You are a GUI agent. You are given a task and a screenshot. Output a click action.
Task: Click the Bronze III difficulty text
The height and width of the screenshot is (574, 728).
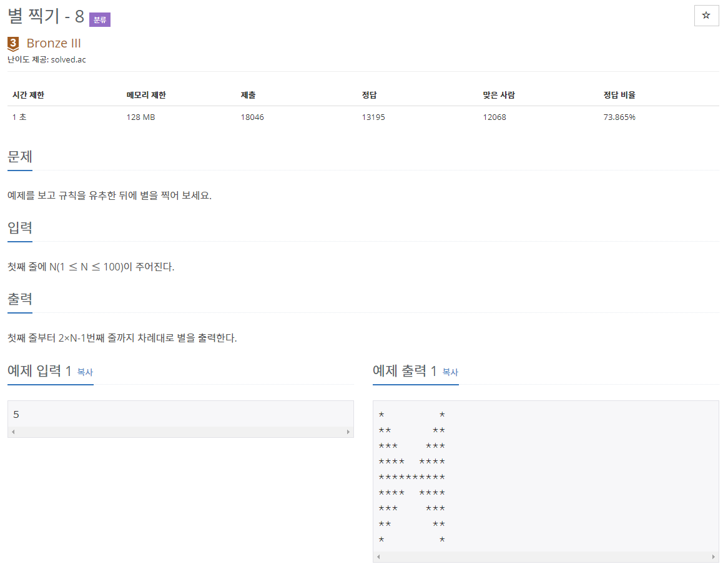54,43
